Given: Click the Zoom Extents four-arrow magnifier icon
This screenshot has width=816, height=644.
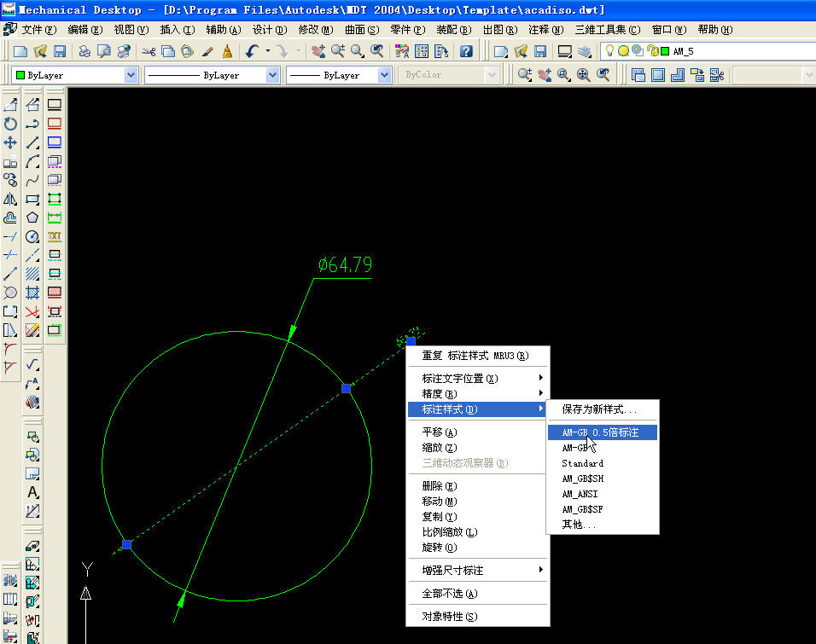Looking at the screenshot, I should 583,75.
